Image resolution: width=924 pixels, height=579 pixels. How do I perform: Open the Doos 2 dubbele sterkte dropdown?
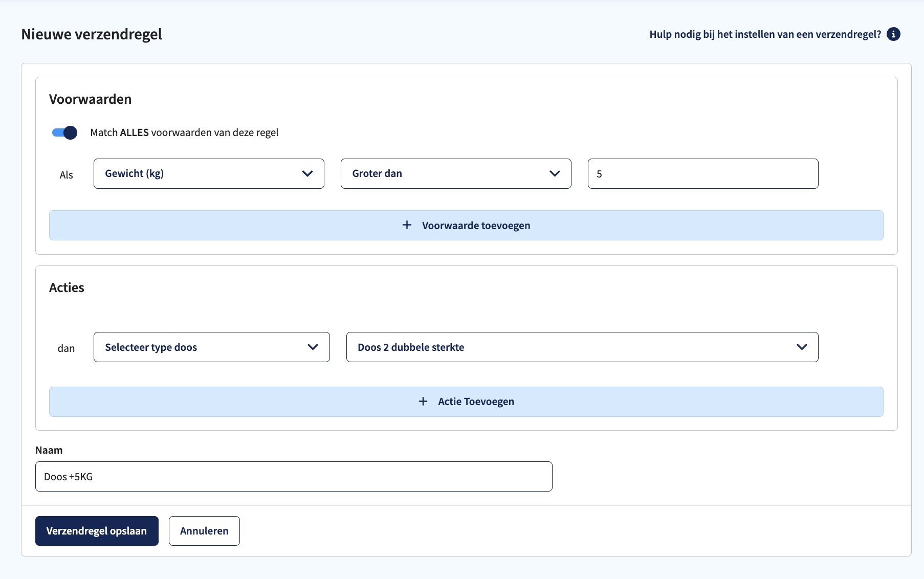pos(582,347)
